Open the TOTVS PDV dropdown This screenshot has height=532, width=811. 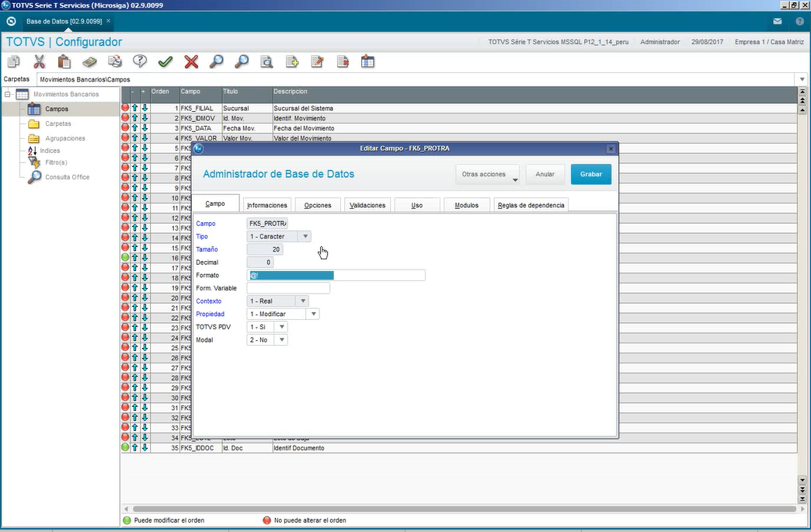(282, 327)
